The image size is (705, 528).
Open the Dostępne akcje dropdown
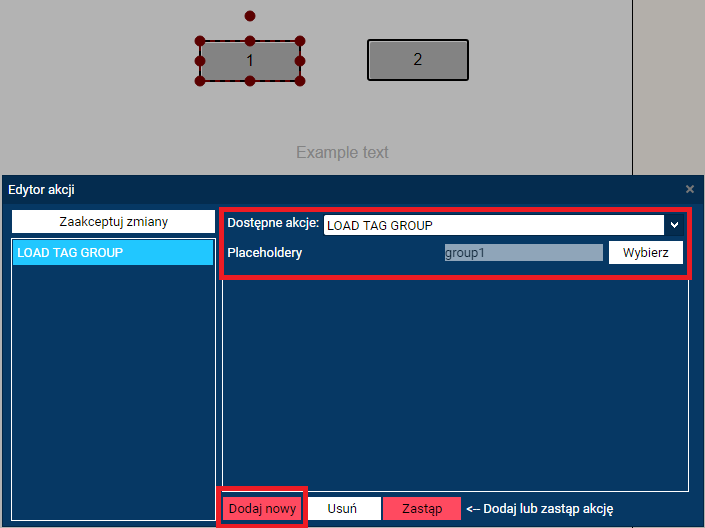click(x=673, y=225)
